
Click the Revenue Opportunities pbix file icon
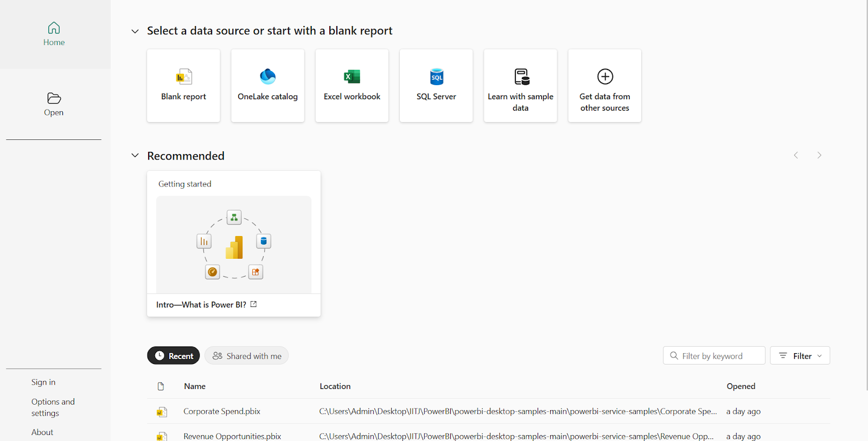[x=162, y=436]
